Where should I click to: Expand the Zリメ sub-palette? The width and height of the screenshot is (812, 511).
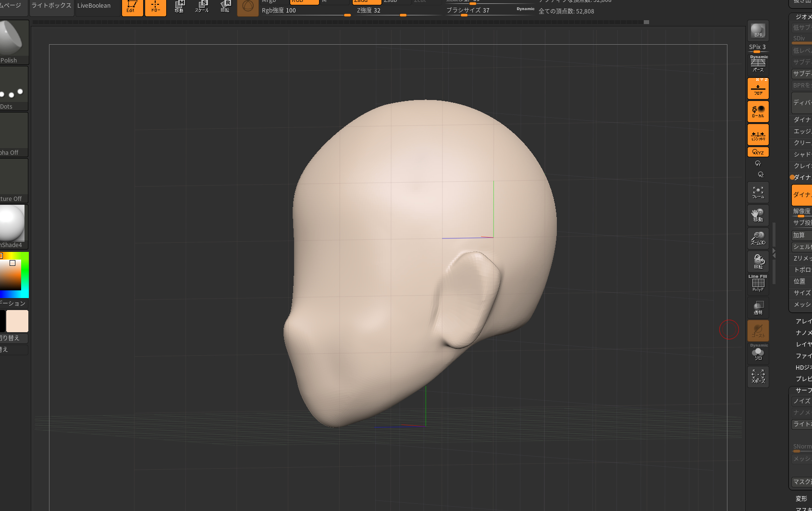tap(802, 258)
